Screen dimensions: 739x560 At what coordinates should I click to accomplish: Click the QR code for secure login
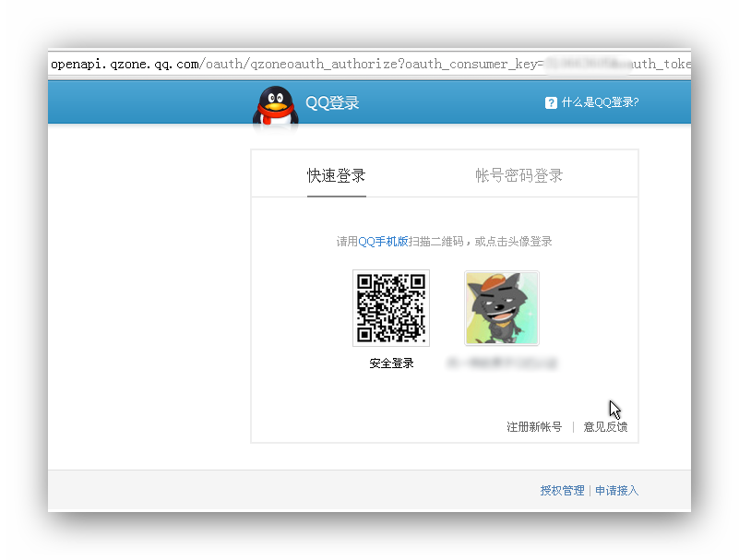[x=391, y=308]
